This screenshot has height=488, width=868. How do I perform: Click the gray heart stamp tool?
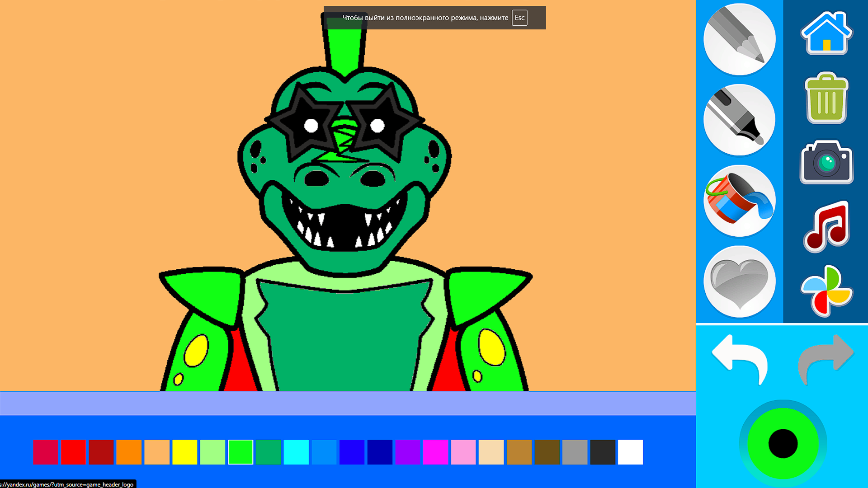tap(740, 282)
